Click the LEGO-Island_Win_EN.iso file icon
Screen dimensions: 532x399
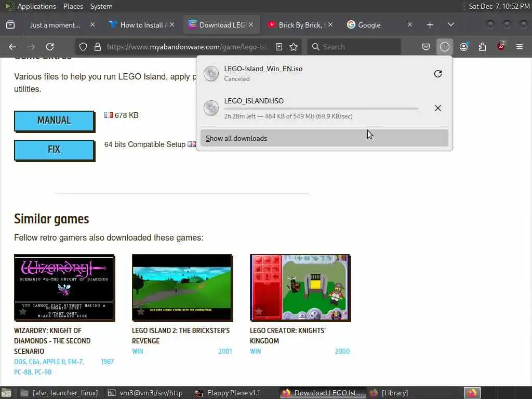pos(211,74)
